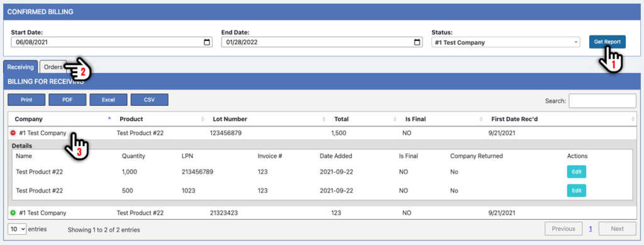644x245 pixels.
Task: Open page 1 pagination link
Action: (x=591, y=229)
